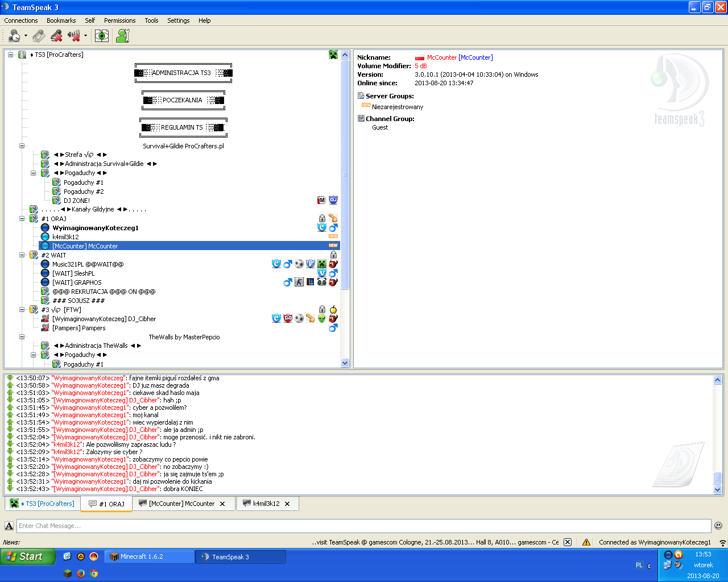Click the padlock icon on #1 ORAJ row
Screen dimensions: 728x582
[x=322, y=218]
